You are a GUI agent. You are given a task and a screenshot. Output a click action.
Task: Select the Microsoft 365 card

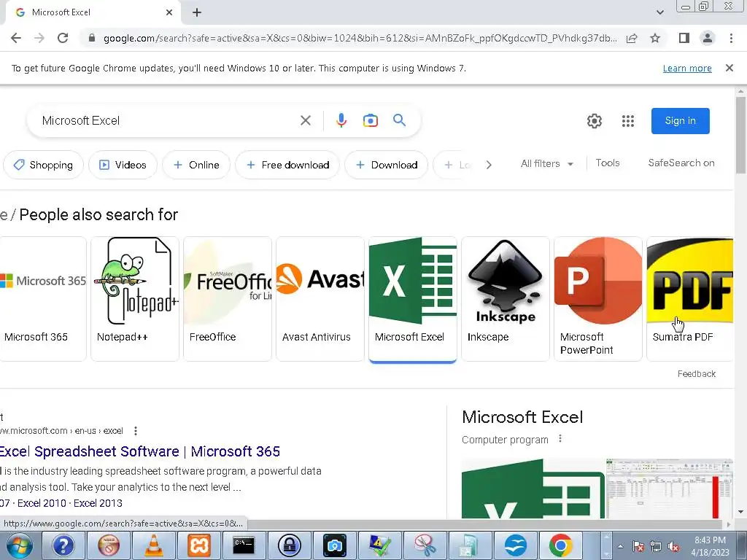pos(43,298)
